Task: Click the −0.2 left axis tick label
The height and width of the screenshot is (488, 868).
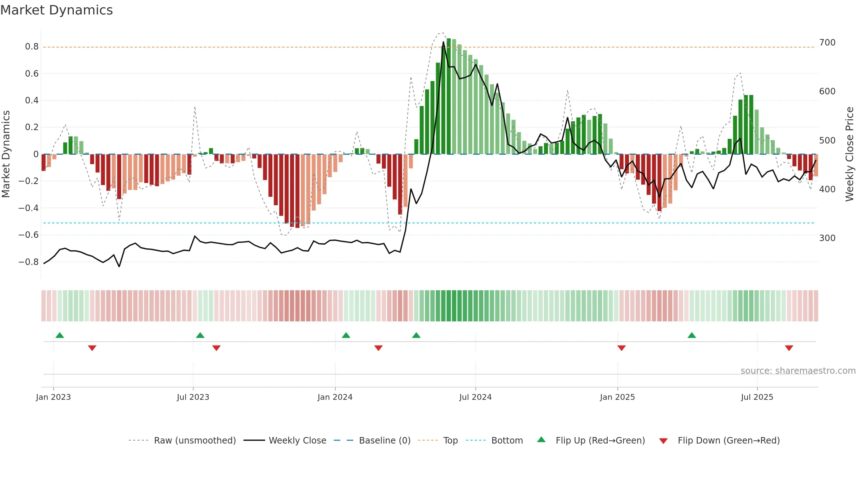Action: 29,181
